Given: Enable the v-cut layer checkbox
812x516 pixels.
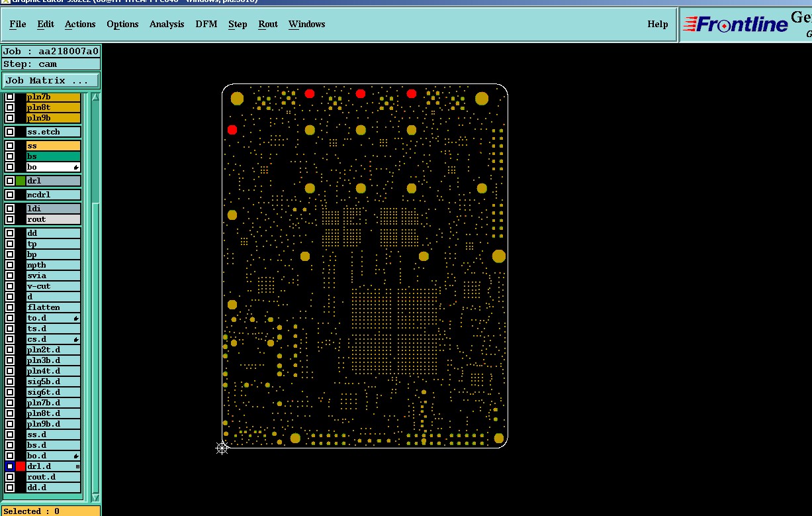Looking at the screenshot, I should tap(10, 286).
